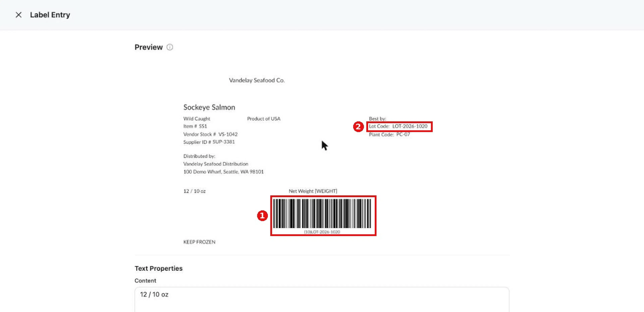Select the '100 Demo Wharf, Seattle' address
Screen dimensions: 644x312
tap(223, 172)
